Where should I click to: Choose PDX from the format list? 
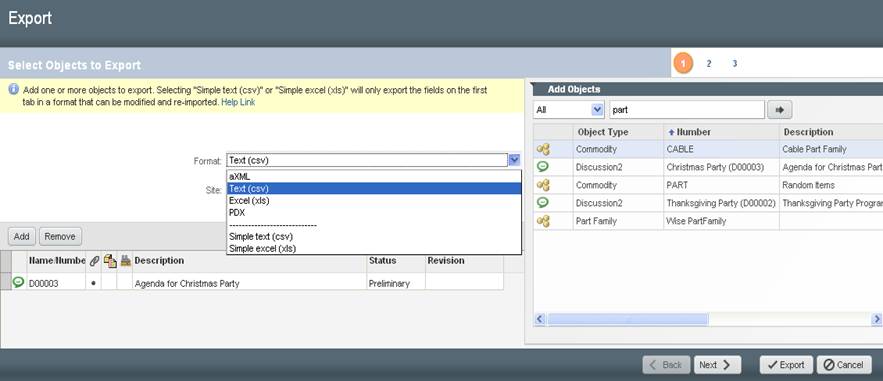coord(374,213)
